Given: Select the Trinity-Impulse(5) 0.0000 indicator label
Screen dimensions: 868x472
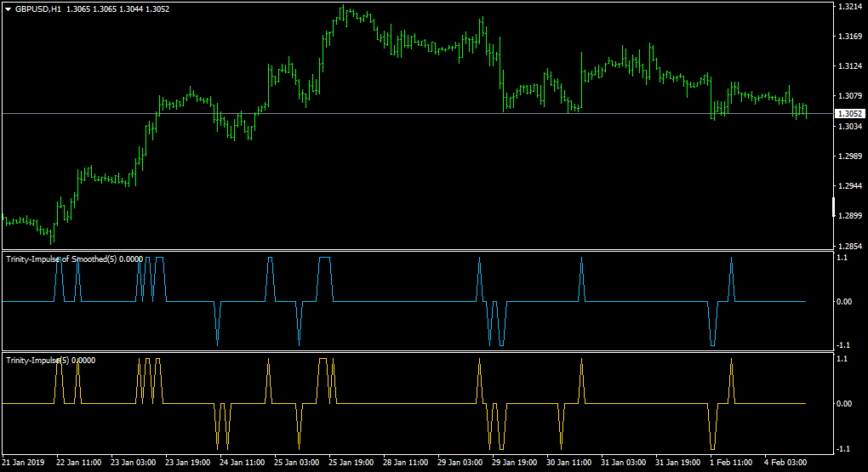Looking at the screenshot, I should (50, 361).
